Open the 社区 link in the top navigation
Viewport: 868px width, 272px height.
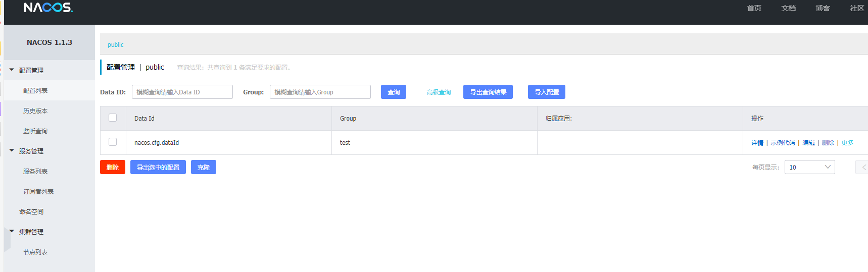pyautogui.click(x=857, y=8)
